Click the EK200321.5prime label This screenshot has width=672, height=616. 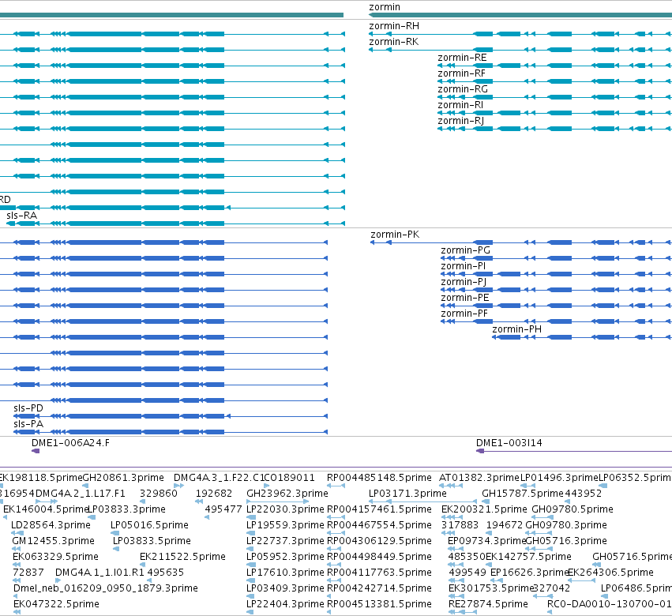point(484,509)
